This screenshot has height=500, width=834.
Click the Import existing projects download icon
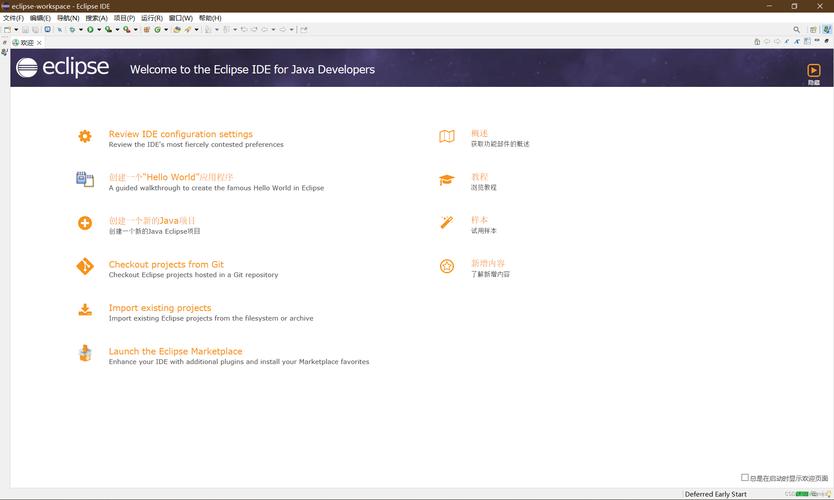click(x=85, y=310)
